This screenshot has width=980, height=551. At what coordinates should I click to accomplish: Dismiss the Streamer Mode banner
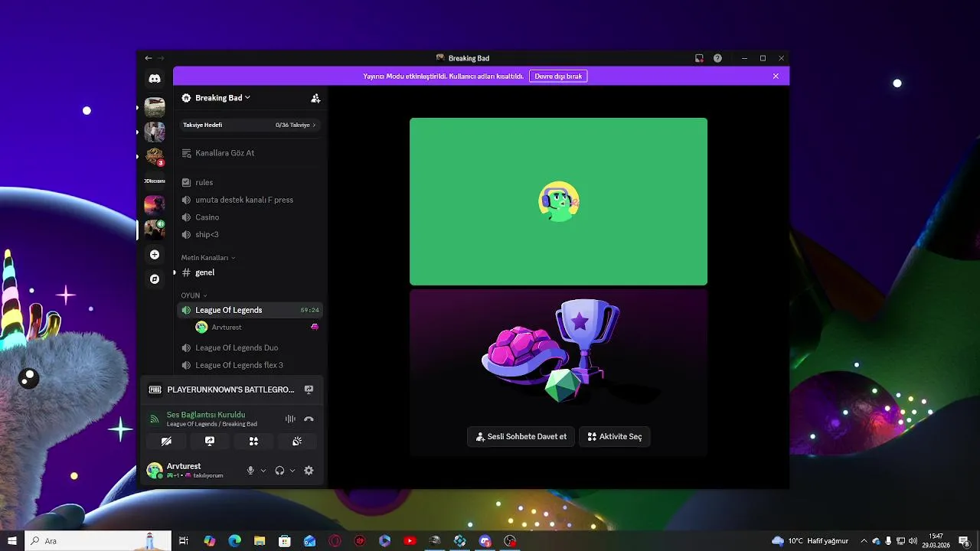point(776,77)
